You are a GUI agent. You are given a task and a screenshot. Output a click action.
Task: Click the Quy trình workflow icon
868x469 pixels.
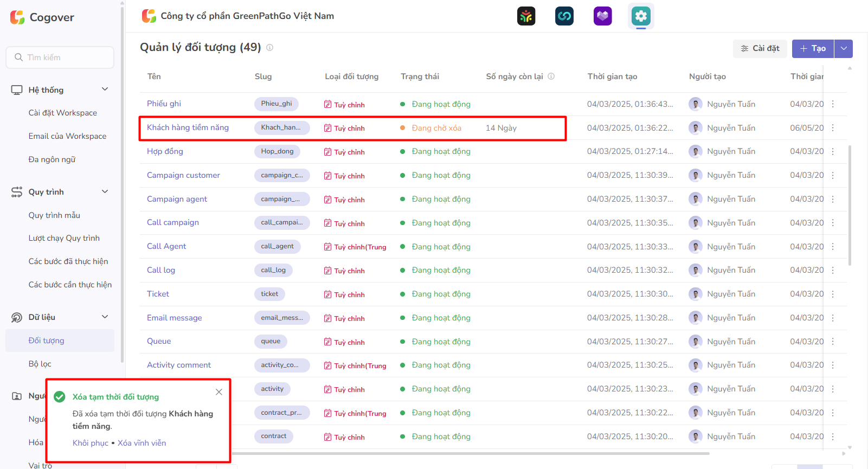click(17, 192)
